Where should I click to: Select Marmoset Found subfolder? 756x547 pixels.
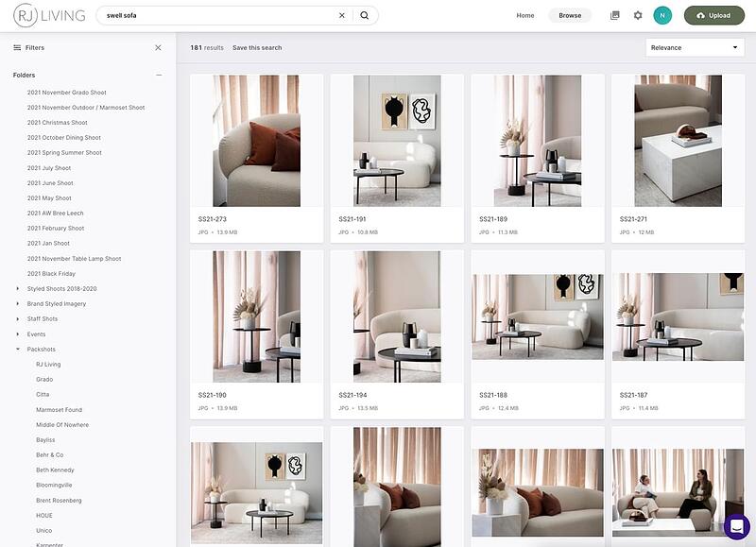tap(59, 410)
